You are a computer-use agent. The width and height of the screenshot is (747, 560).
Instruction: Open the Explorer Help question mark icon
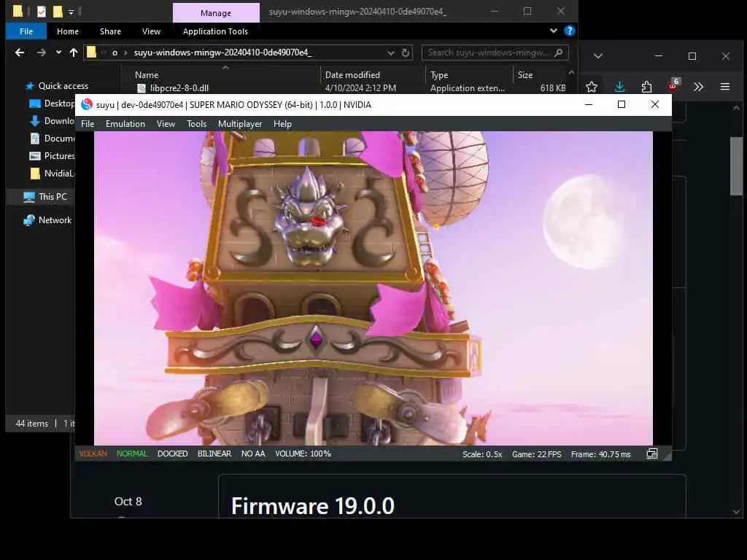coord(569,31)
